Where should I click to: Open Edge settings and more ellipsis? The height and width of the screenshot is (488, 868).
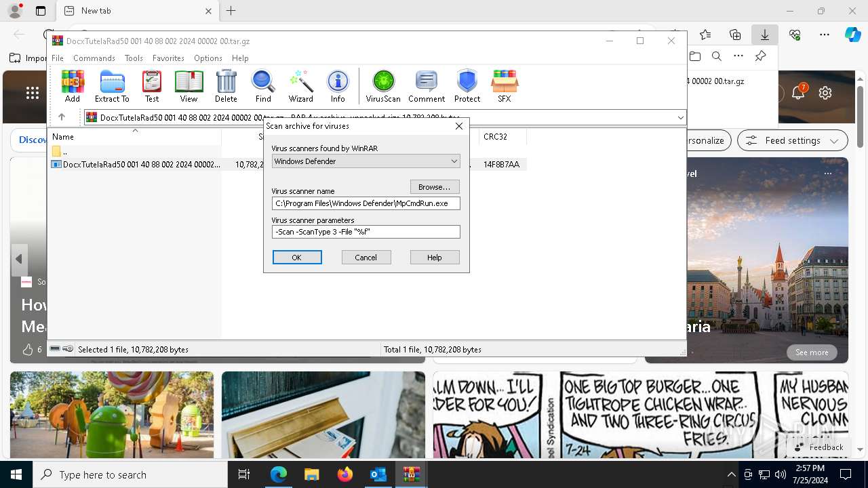[x=825, y=35]
